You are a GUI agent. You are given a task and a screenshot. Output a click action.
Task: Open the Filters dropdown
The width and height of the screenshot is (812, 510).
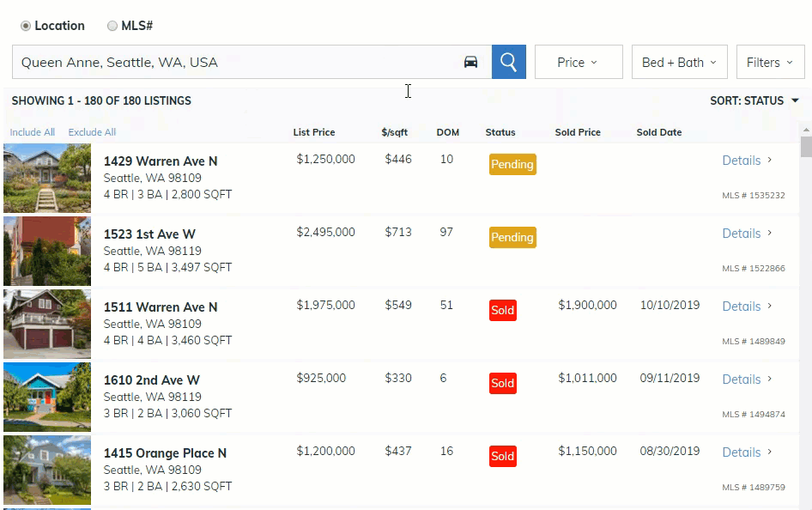click(770, 62)
